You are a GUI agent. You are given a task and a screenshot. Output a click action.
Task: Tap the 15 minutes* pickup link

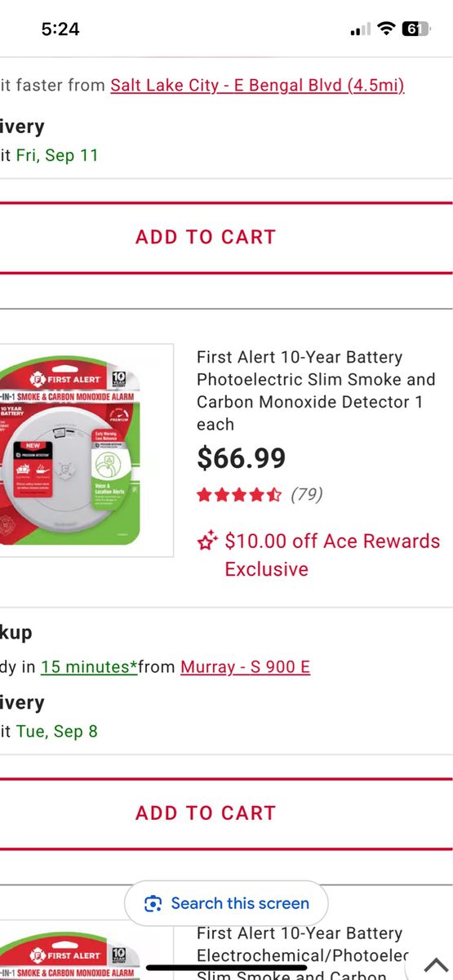coord(89,666)
